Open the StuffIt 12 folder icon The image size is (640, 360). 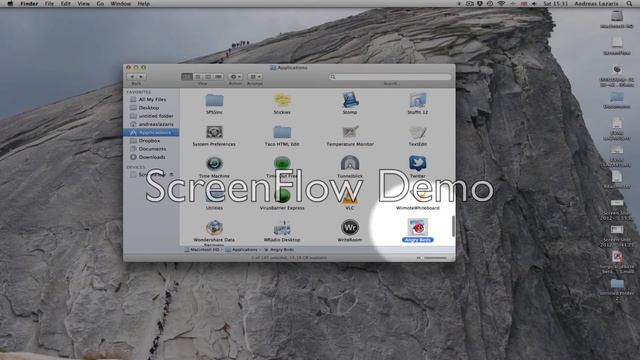click(x=418, y=100)
